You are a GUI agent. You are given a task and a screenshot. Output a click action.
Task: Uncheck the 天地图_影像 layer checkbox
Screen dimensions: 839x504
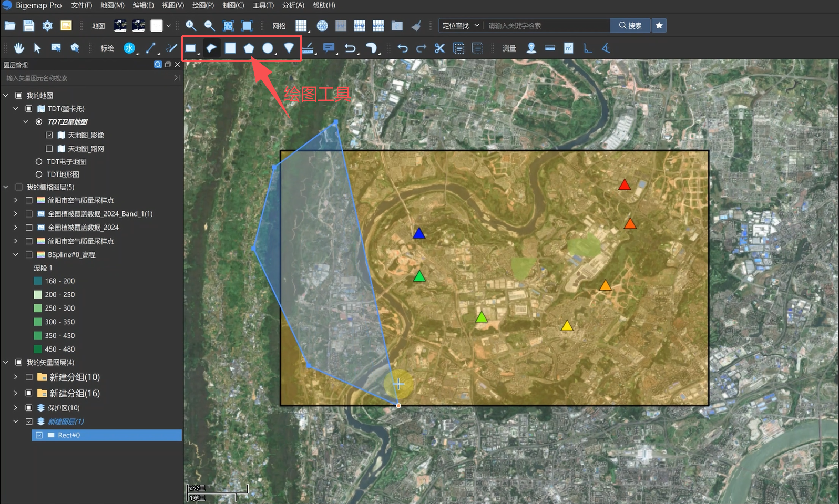pyautogui.click(x=49, y=135)
